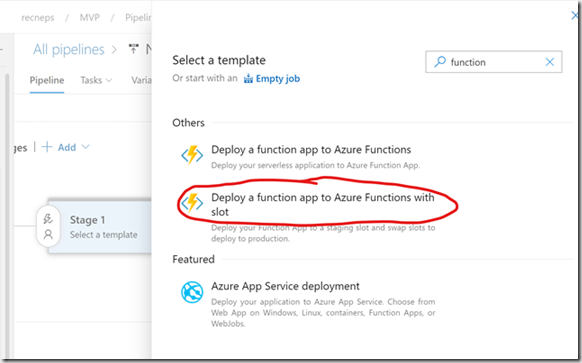Switch to the Pipeline tab
The width and height of the screenshot is (582, 363).
coord(47,80)
